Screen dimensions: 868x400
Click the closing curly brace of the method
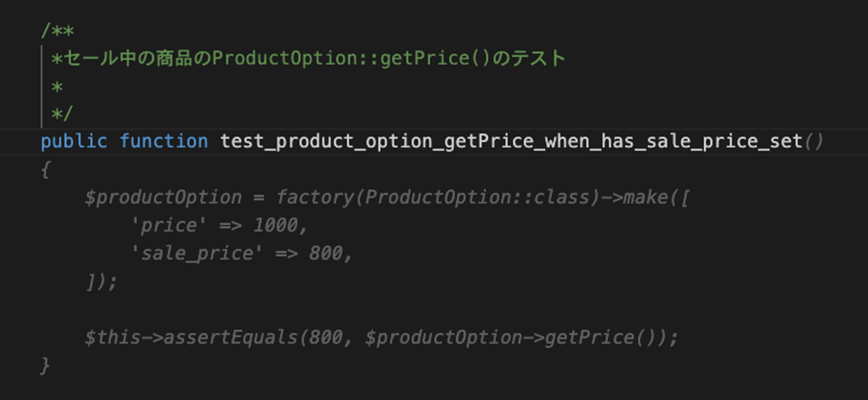coord(45,365)
